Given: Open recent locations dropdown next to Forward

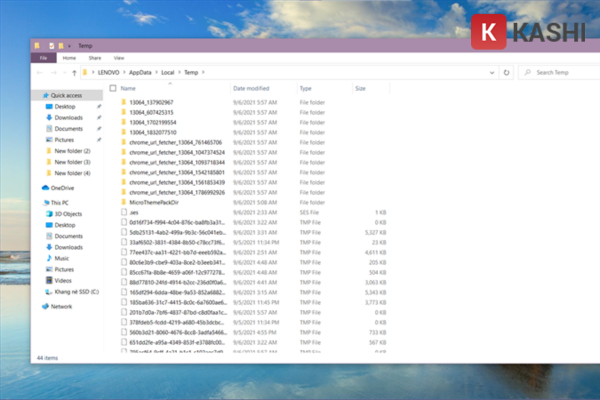Looking at the screenshot, I should (65, 72).
